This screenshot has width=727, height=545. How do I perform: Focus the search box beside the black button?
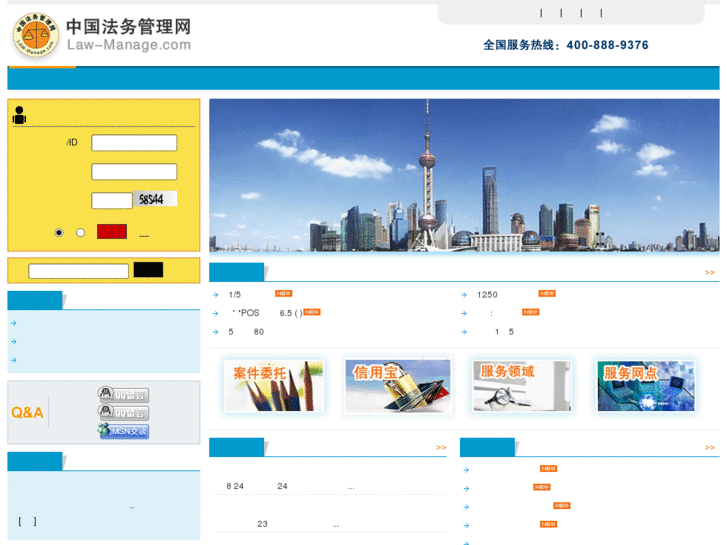click(x=78, y=271)
